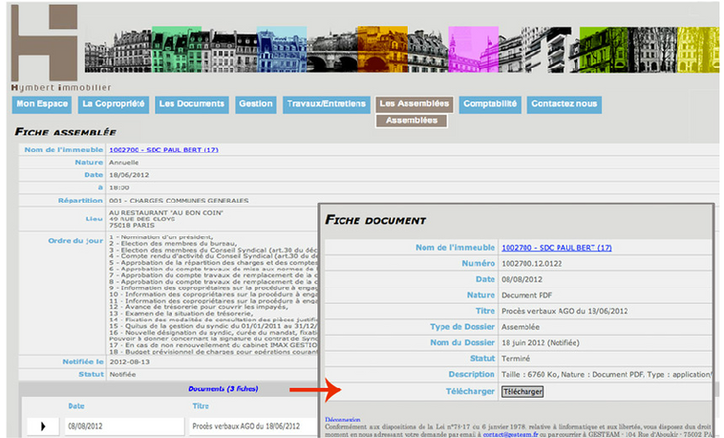Click the assembly time 18:00
The image size is (724, 438).
119,188
